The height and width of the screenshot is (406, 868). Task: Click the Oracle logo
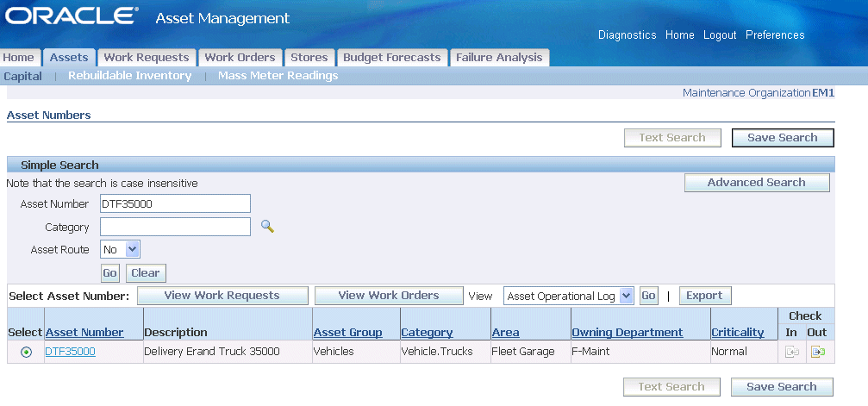(72, 16)
